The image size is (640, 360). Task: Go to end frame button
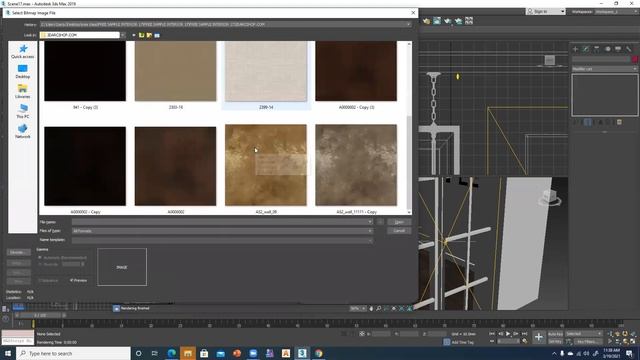point(524,334)
